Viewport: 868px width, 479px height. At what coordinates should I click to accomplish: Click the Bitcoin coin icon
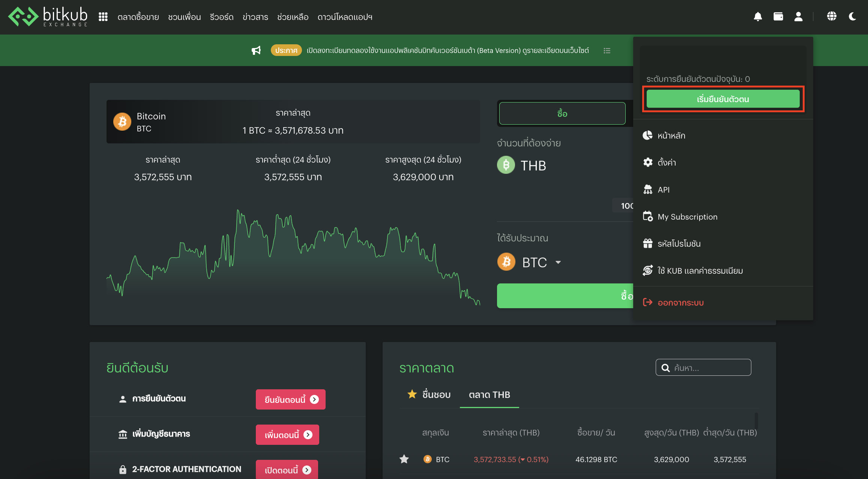122,122
